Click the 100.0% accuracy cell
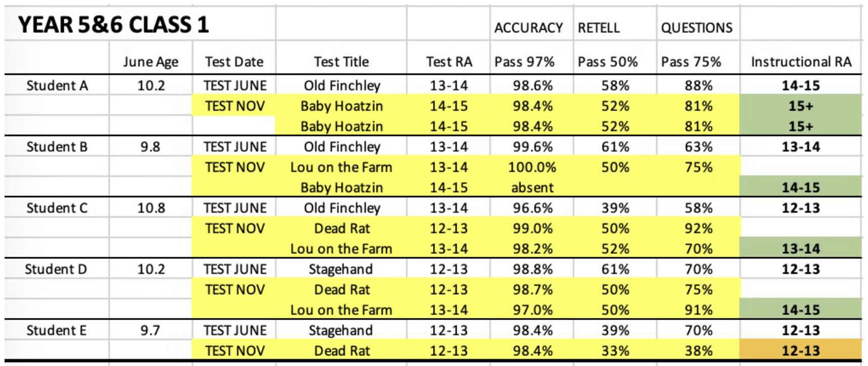868x366 pixels. 532,167
